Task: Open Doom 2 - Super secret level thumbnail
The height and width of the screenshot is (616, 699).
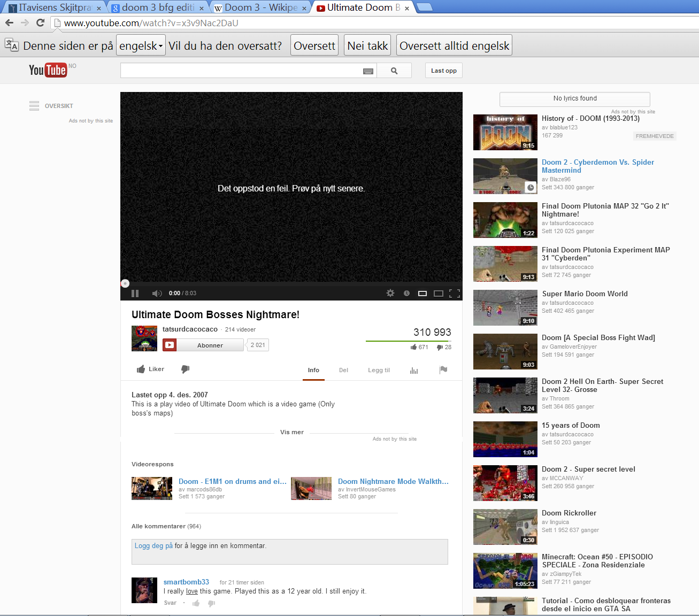Action: point(505,483)
